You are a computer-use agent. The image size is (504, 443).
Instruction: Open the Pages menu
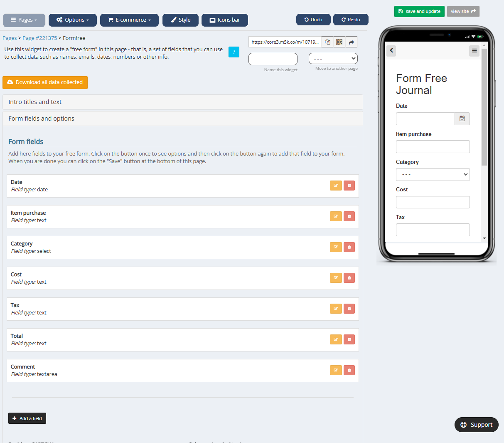tap(24, 20)
